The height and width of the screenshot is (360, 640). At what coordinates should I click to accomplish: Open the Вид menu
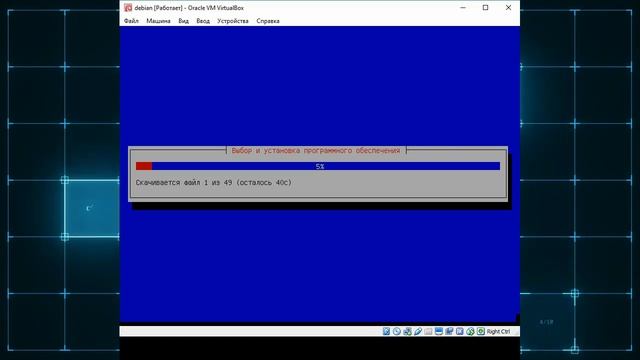pyautogui.click(x=183, y=21)
